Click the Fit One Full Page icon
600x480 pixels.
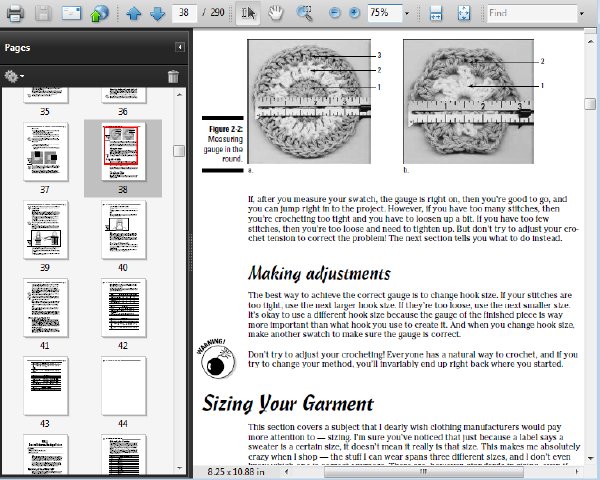click(x=464, y=13)
